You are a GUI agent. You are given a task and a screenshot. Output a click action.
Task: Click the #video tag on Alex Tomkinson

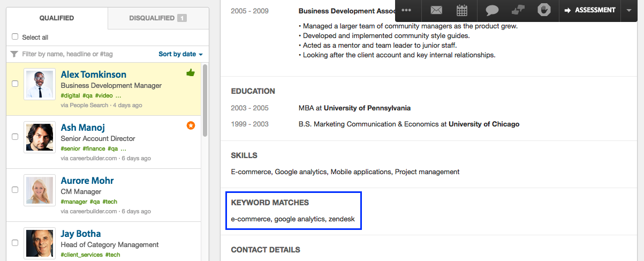click(x=104, y=96)
